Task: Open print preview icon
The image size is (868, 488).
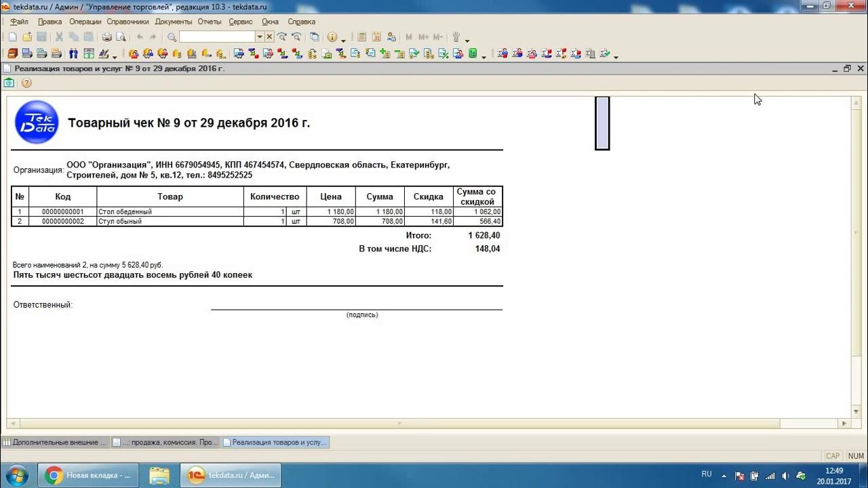Action: (121, 37)
